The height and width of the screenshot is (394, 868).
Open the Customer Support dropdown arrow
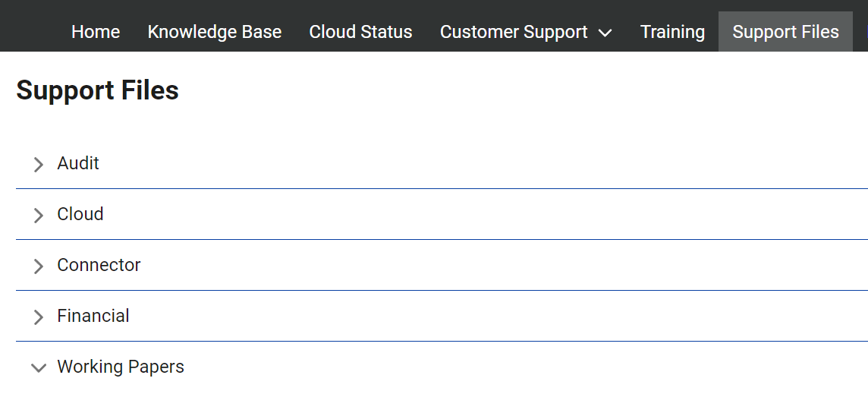pos(605,33)
